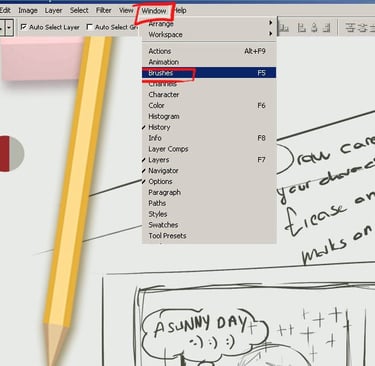The image size is (375, 366).
Task: Choose Paths from the Window menu
Action: (209, 203)
